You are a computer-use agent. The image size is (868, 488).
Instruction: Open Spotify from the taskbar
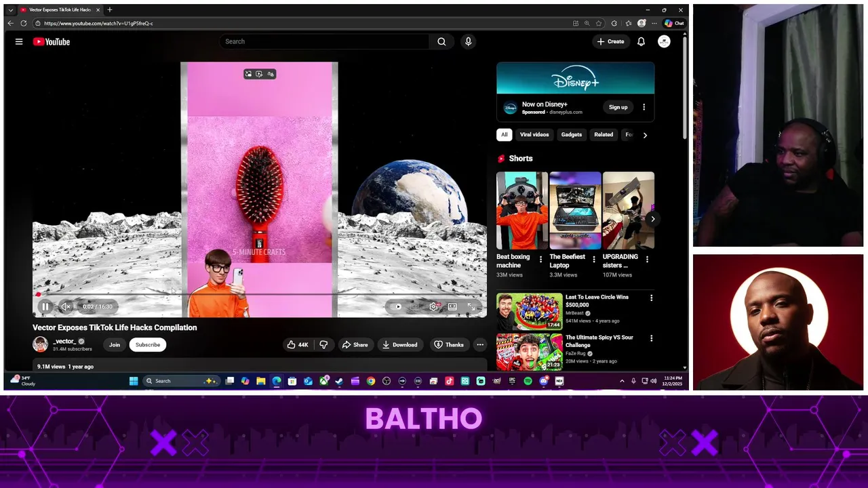(x=528, y=381)
